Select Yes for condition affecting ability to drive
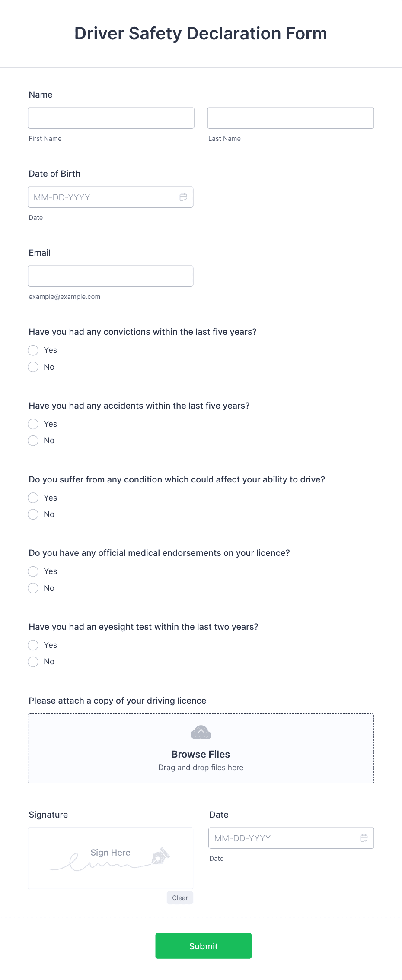Viewport: 402px width, 980px height. point(33,498)
